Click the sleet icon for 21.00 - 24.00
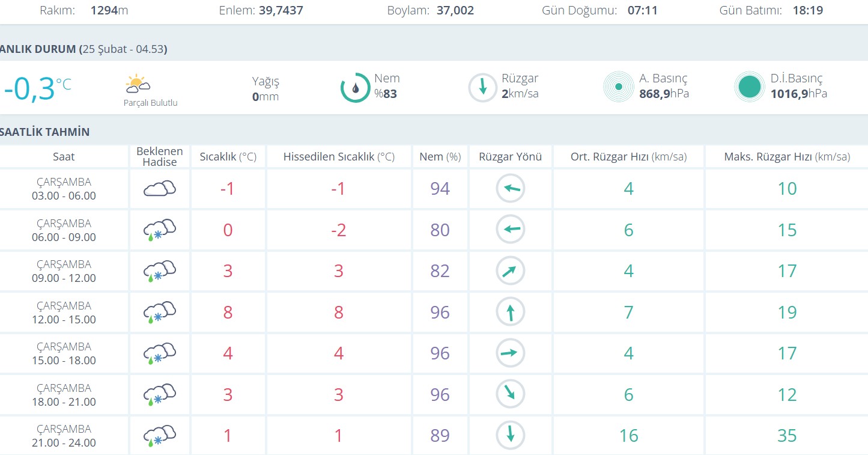868x455 pixels. [x=159, y=436]
